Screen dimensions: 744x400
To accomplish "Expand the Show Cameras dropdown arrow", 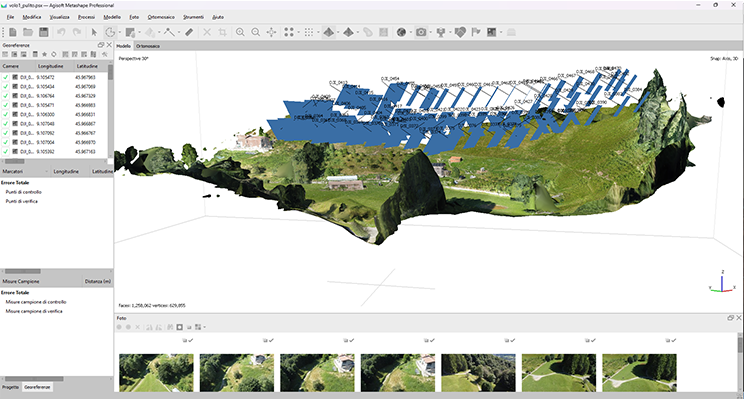I will [x=430, y=32].
